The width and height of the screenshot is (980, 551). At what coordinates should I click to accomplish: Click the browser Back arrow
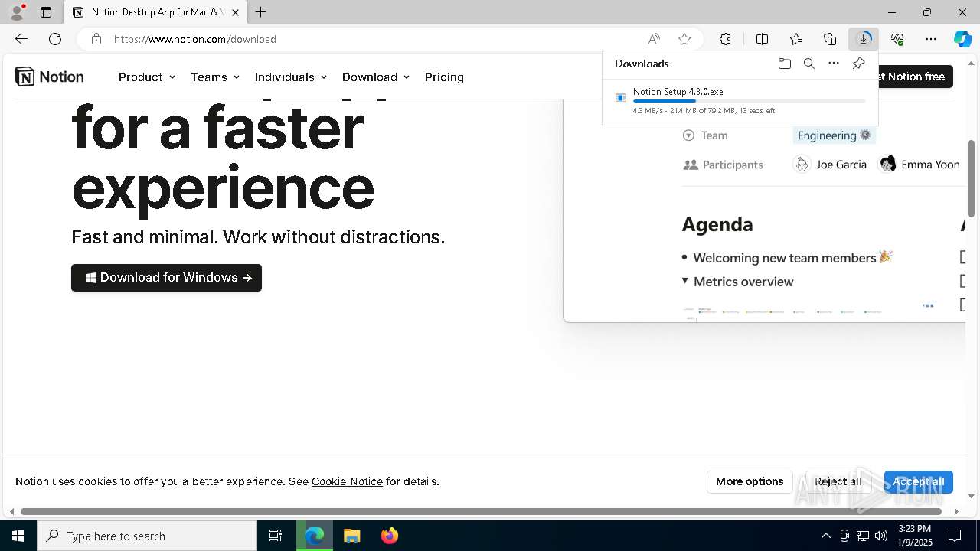(x=21, y=39)
